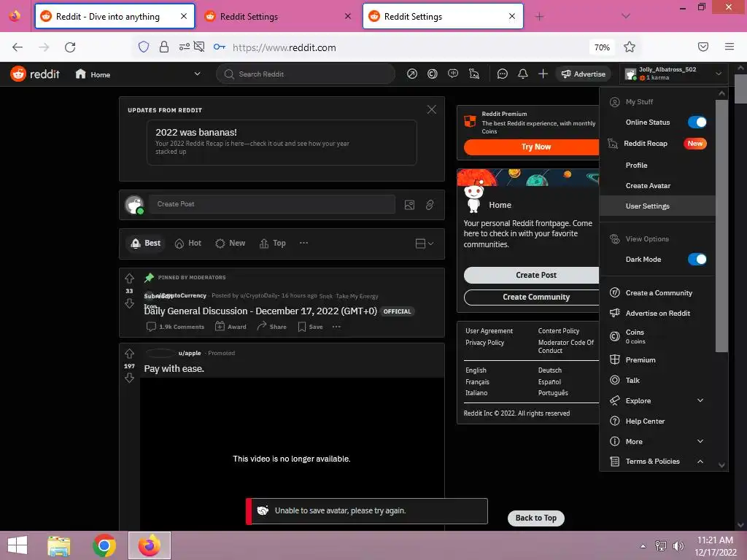The image size is (747, 560).
Task: Select Create Avatar menu entry
Action: coord(657,186)
